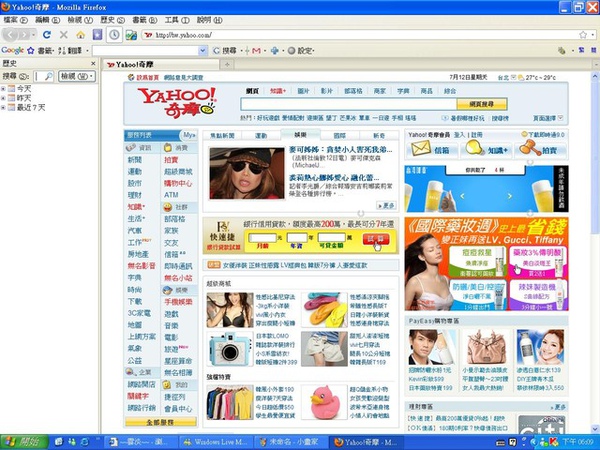Open Google toolbar settings (設定)
600x450 pixels.
point(301,51)
